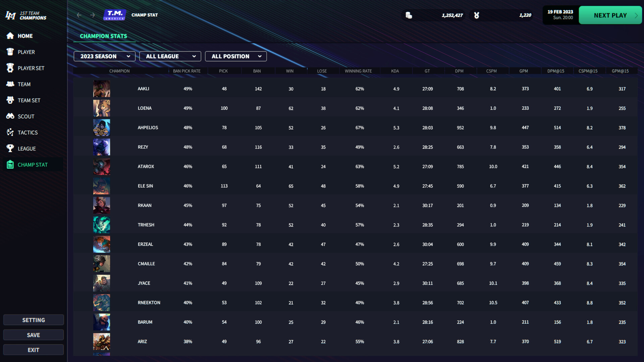Select the Player jersey icon in sidebar
Screen dimensions: 644x362
[10, 52]
